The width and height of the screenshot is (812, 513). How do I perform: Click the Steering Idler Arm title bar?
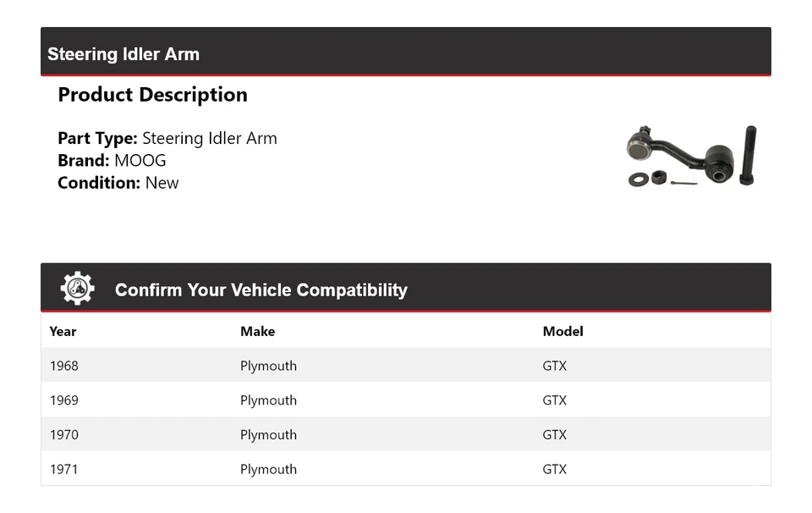[123, 54]
